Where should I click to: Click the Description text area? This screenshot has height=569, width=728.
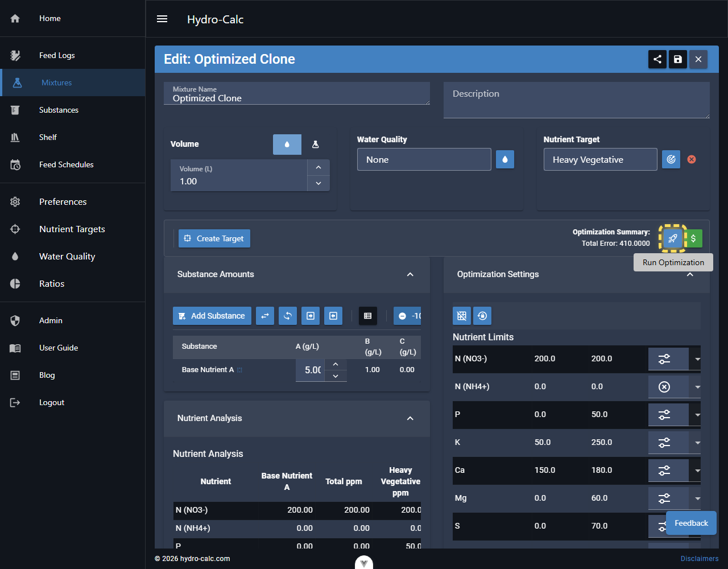pyautogui.click(x=577, y=100)
